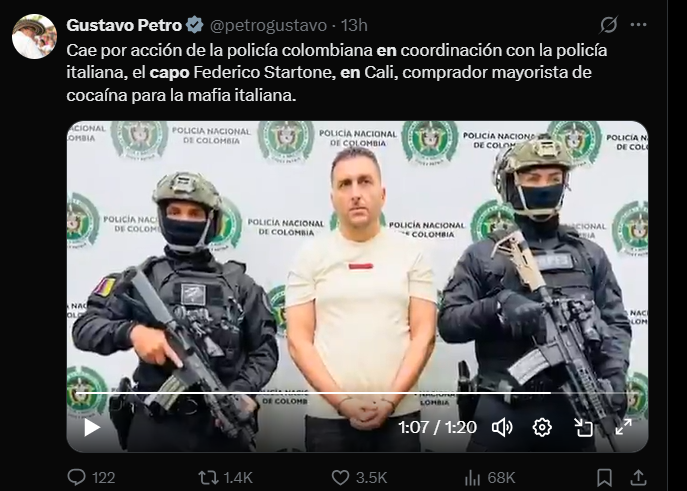Image resolution: width=687 pixels, height=491 pixels.
Task: Open the 13h timestamp link
Action: point(354,25)
